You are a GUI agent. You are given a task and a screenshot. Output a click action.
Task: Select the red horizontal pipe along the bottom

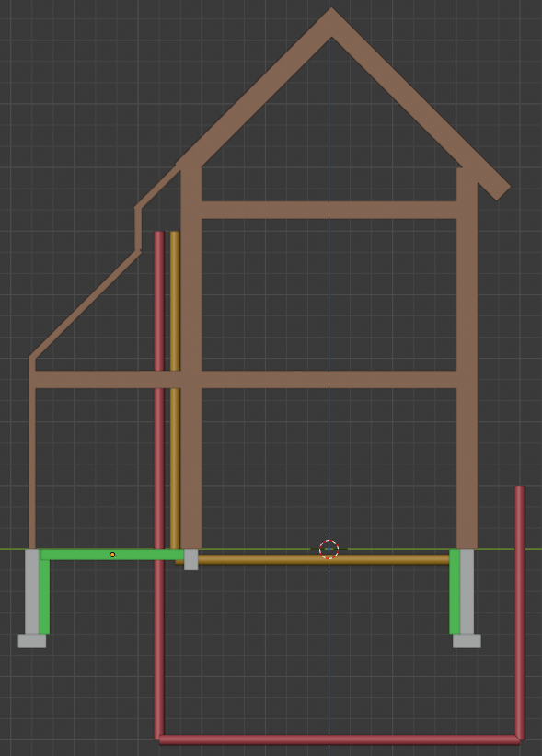(340, 739)
